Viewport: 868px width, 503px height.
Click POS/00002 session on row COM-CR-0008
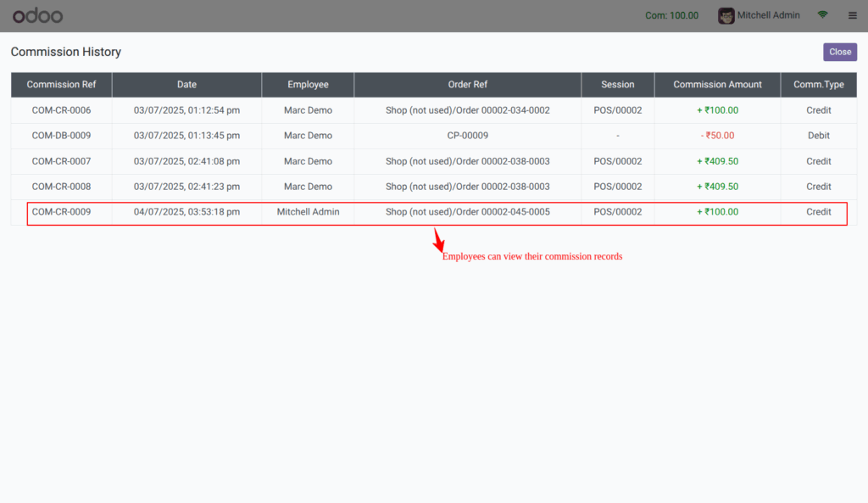click(x=617, y=187)
